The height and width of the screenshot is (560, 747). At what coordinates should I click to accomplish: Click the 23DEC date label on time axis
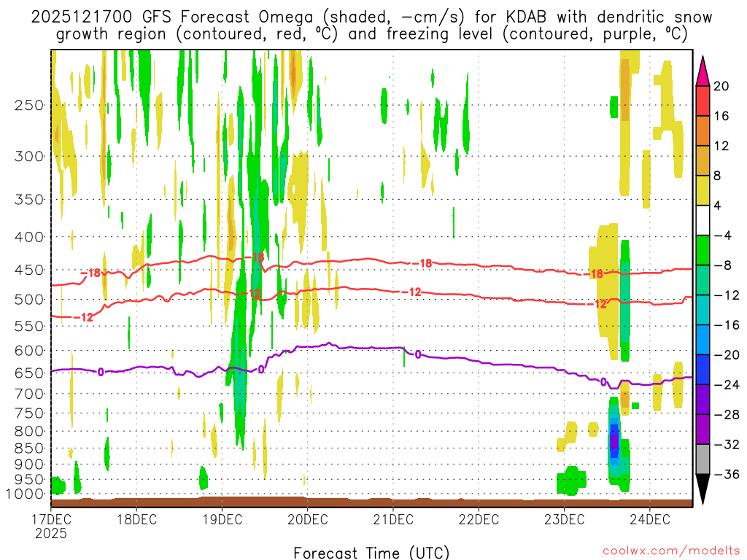[565, 519]
